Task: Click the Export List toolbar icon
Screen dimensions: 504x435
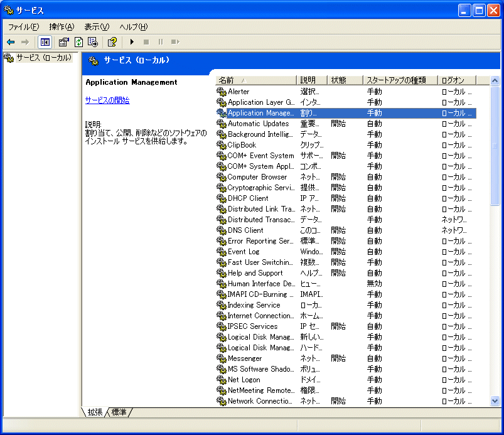Action: point(93,42)
